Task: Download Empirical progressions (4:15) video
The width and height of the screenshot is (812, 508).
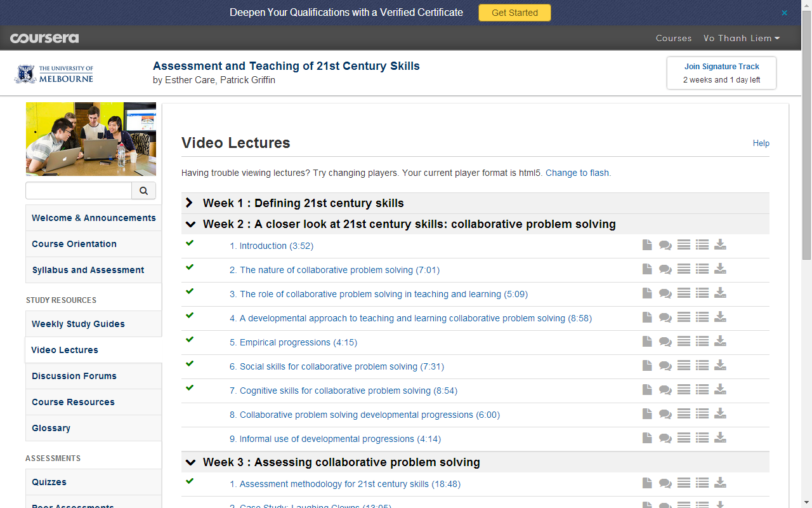Action: click(720, 342)
